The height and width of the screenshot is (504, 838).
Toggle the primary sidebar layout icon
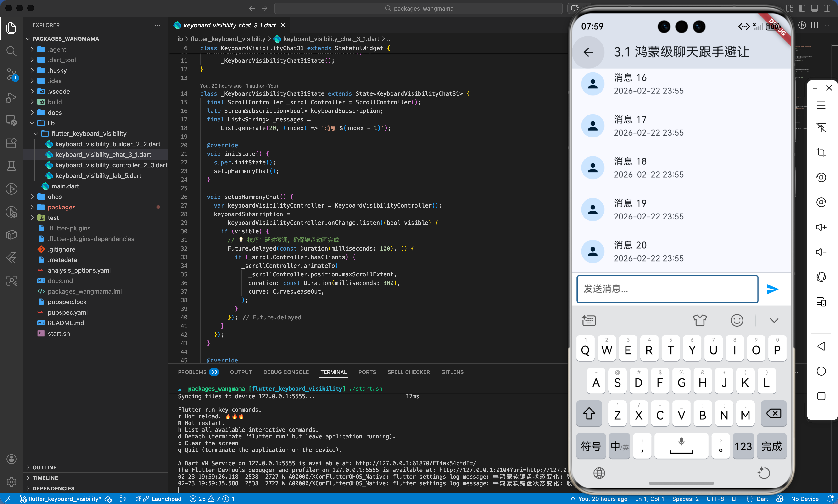click(x=802, y=9)
